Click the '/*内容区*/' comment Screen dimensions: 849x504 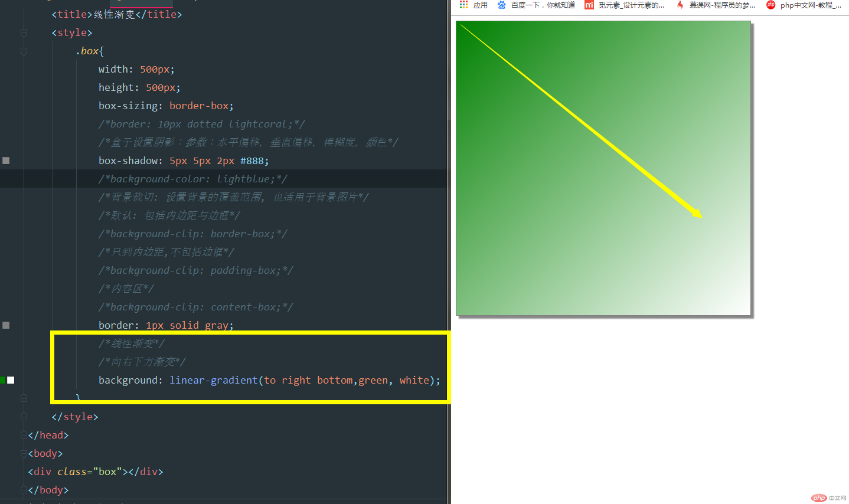coord(126,289)
